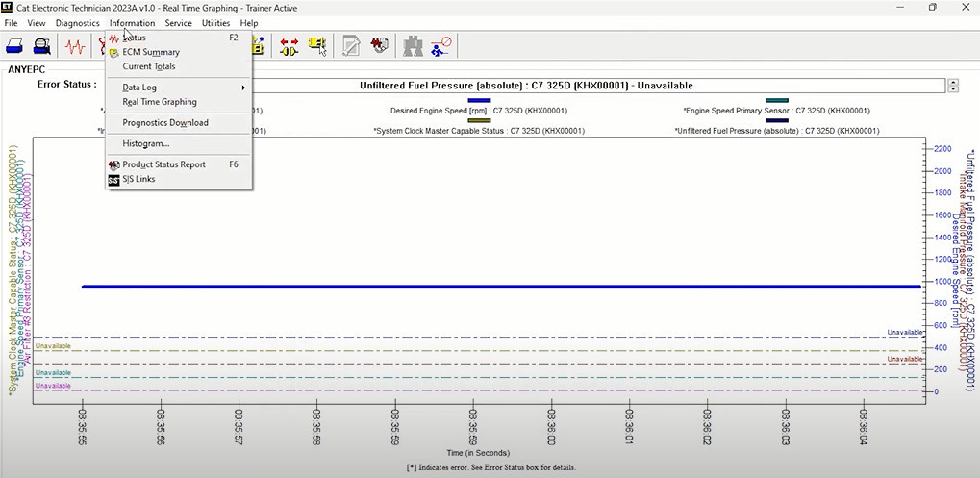Click the binoculars search toolbar icon
Image resolution: width=980 pixels, height=478 pixels.
coord(414,45)
